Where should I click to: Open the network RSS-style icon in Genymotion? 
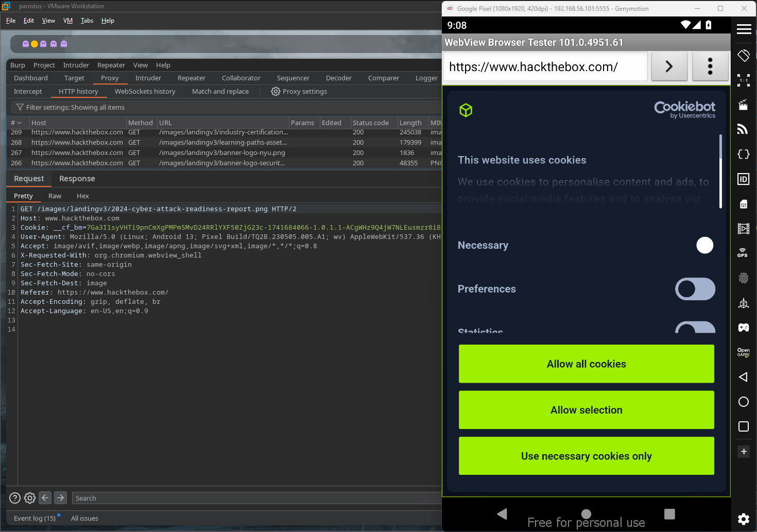[744, 129]
